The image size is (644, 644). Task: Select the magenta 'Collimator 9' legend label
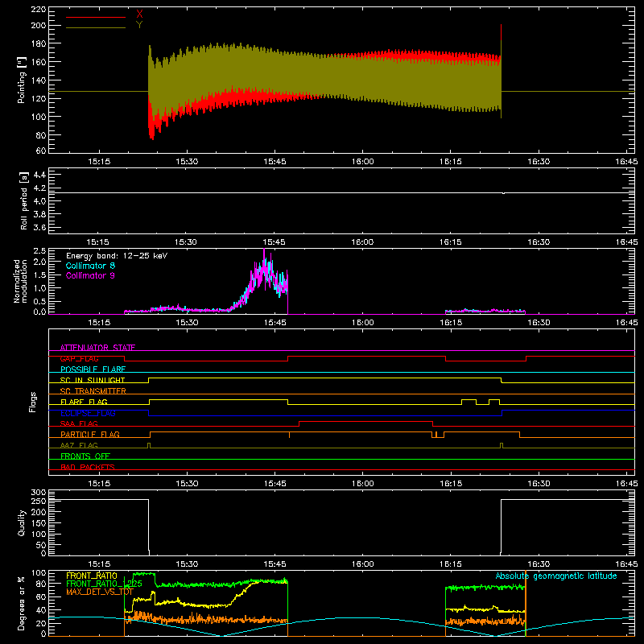[x=90, y=275]
